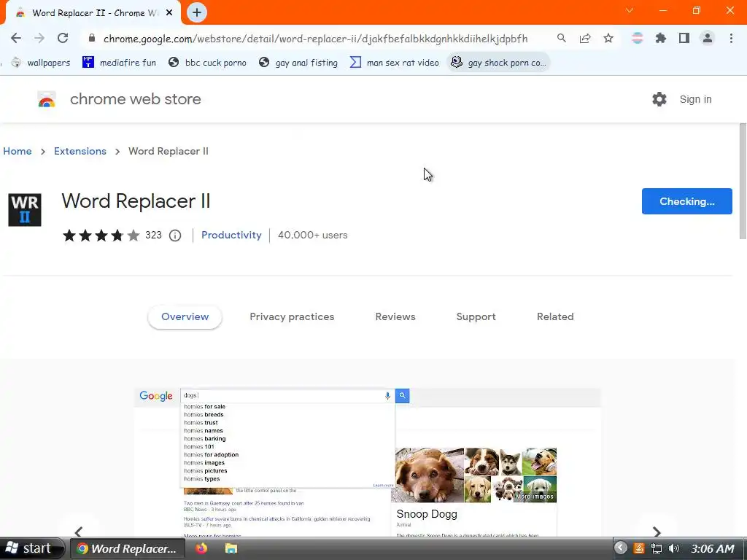Click the Home breadcrumb link

18,151
